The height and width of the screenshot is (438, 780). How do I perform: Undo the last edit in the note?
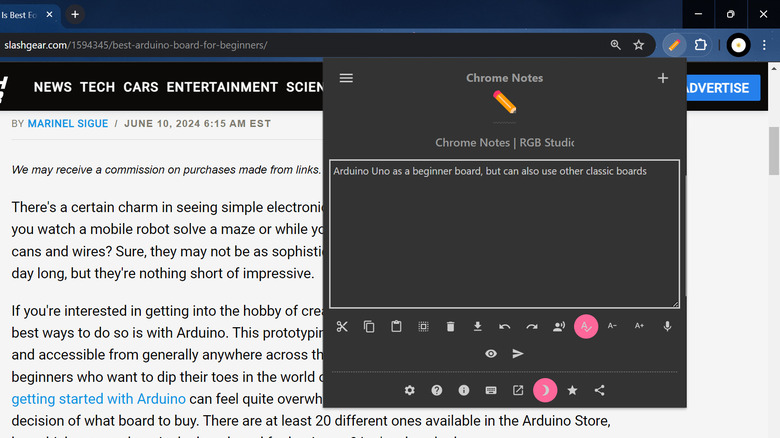pyautogui.click(x=505, y=326)
